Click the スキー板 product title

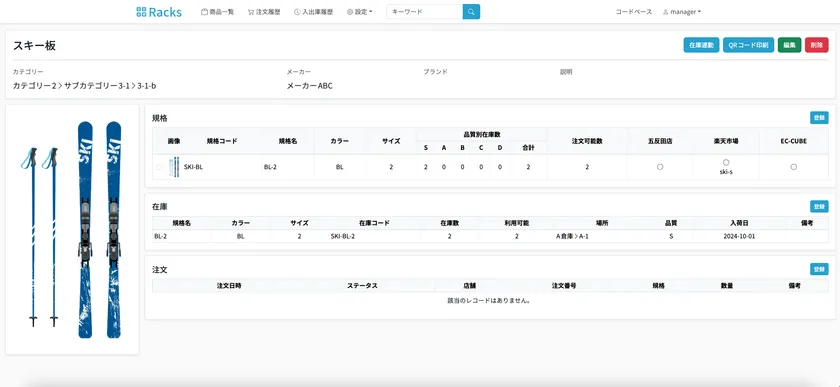(x=34, y=46)
